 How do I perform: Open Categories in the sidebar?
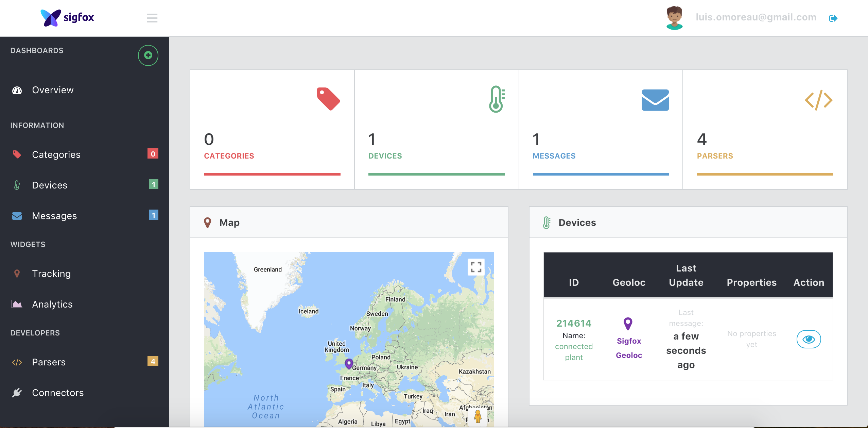(x=56, y=154)
